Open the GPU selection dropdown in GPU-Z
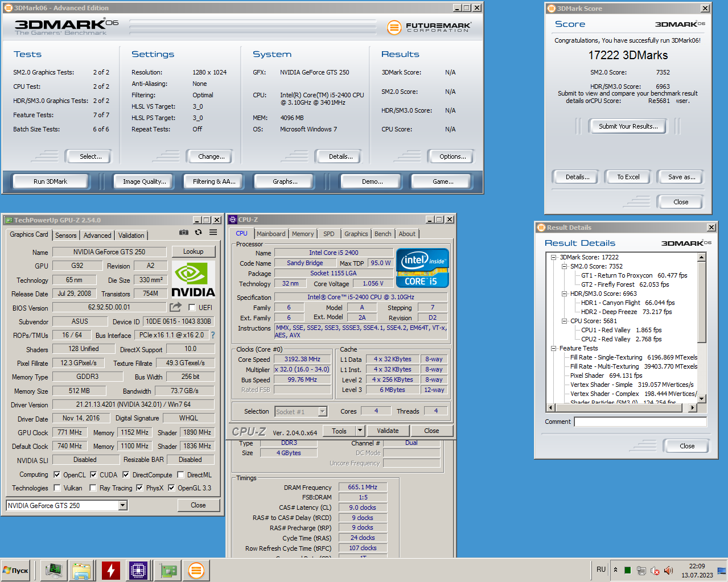 click(122, 505)
